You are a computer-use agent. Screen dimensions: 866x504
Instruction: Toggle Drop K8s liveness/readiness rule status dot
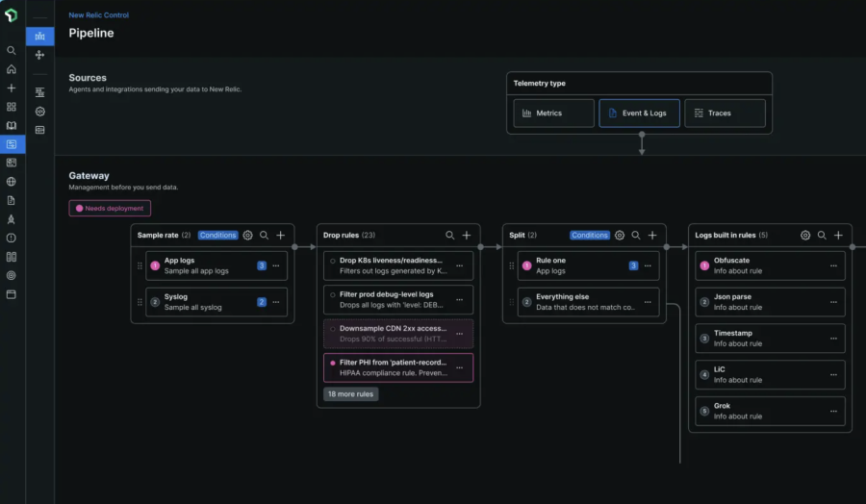pyautogui.click(x=333, y=261)
